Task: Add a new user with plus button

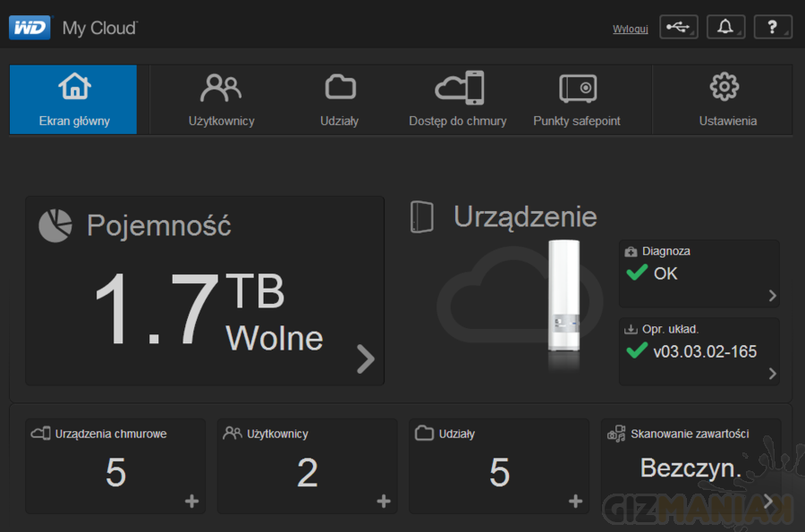Action: point(384,502)
